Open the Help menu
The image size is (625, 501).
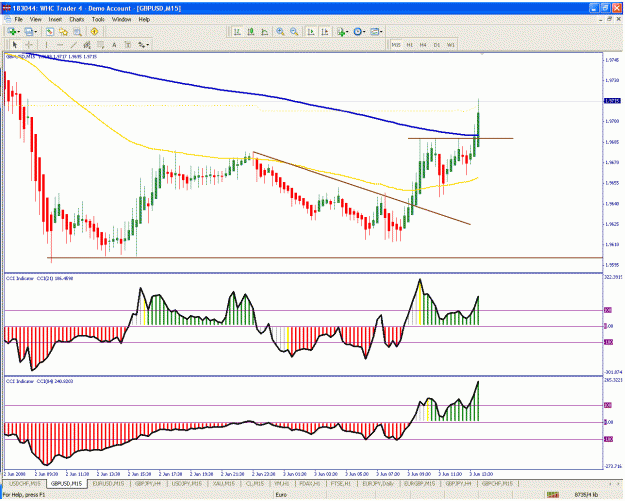pyautogui.click(x=144, y=19)
